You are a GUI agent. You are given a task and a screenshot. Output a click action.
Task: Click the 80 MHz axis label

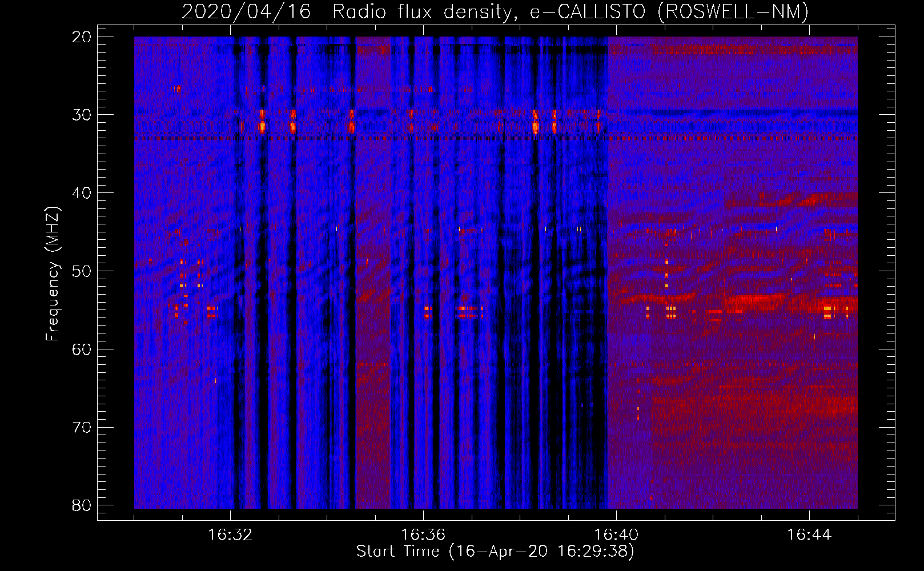(82, 505)
